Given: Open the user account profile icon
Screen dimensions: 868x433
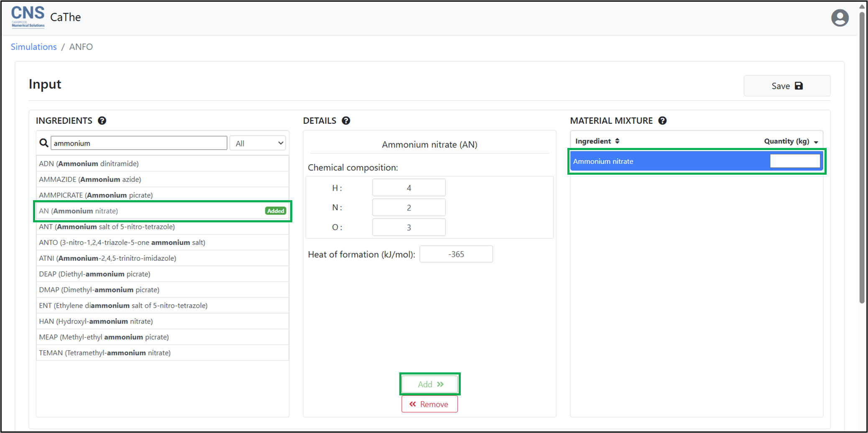Looking at the screenshot, I should (840, 18).
